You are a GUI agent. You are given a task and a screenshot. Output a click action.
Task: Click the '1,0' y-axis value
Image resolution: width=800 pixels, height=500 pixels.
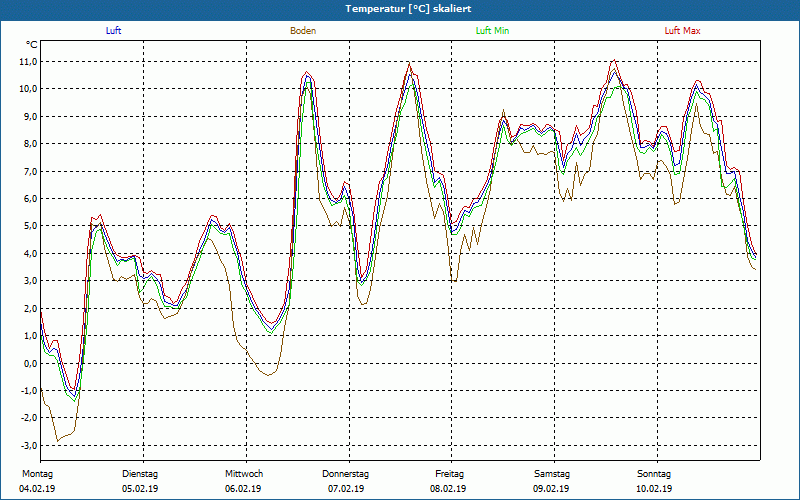[x=30, y=336]
